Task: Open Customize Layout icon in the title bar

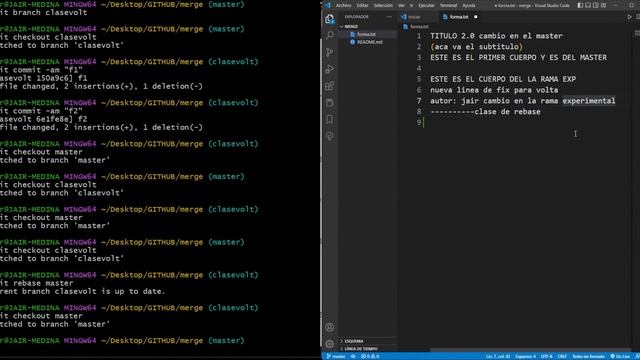Action: click(x=603, y=5)
